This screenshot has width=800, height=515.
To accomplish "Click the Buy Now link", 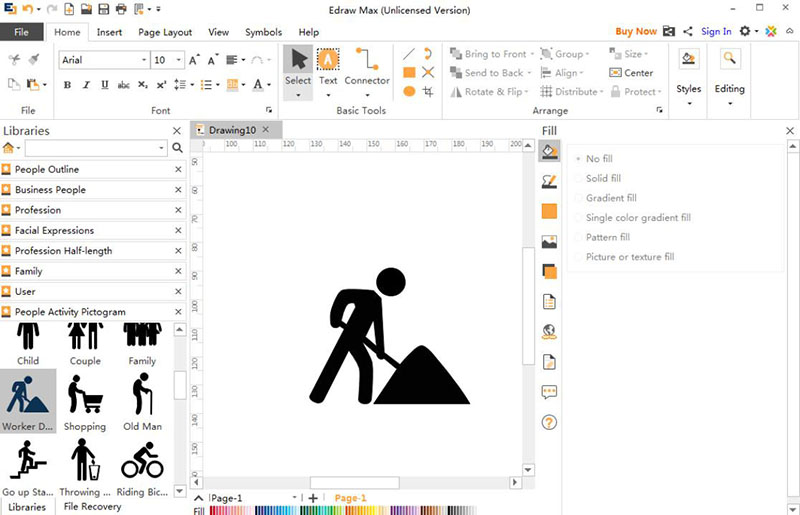I will (636, 32).
